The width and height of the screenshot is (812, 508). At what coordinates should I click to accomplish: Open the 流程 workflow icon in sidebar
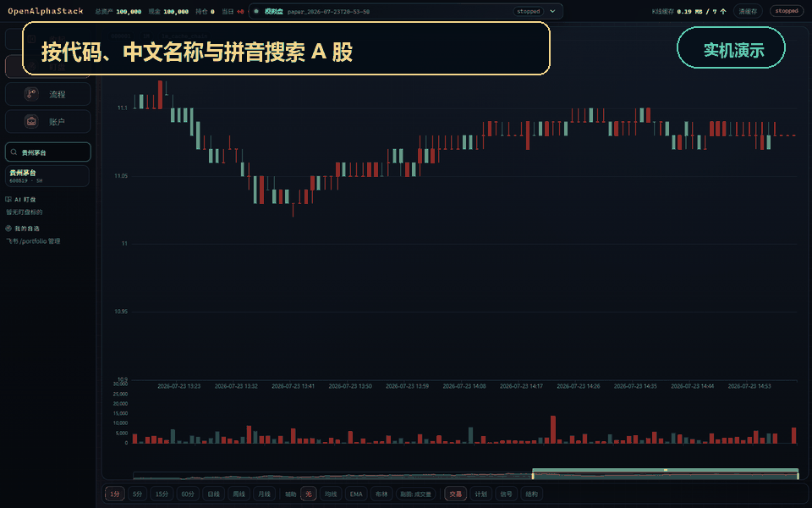pyautogui.click(x=31, y=94)
